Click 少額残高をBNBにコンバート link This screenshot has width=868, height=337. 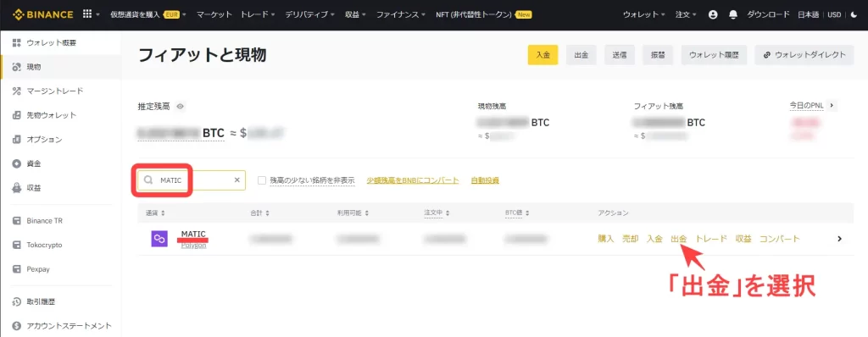pyautogui.click(x=413, y=180)
